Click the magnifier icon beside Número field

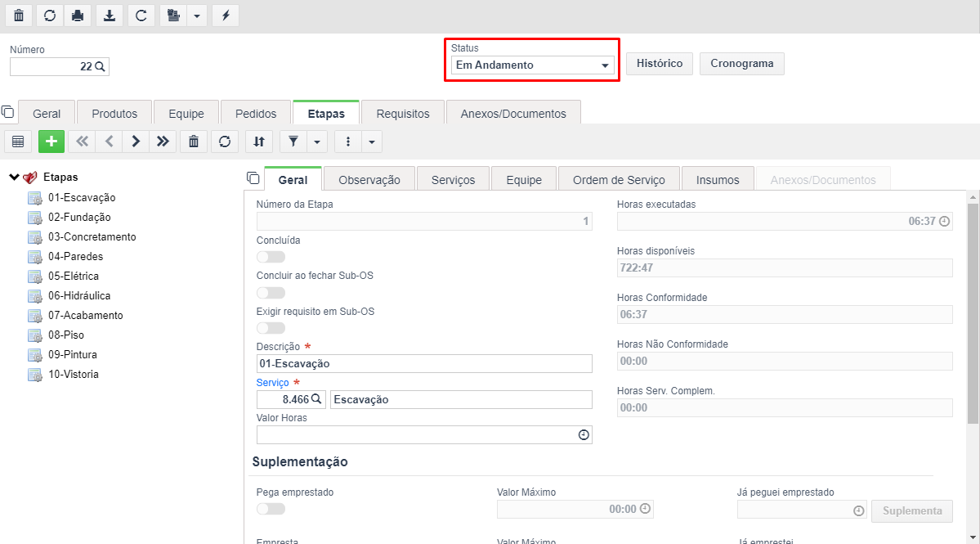point(100,66)
